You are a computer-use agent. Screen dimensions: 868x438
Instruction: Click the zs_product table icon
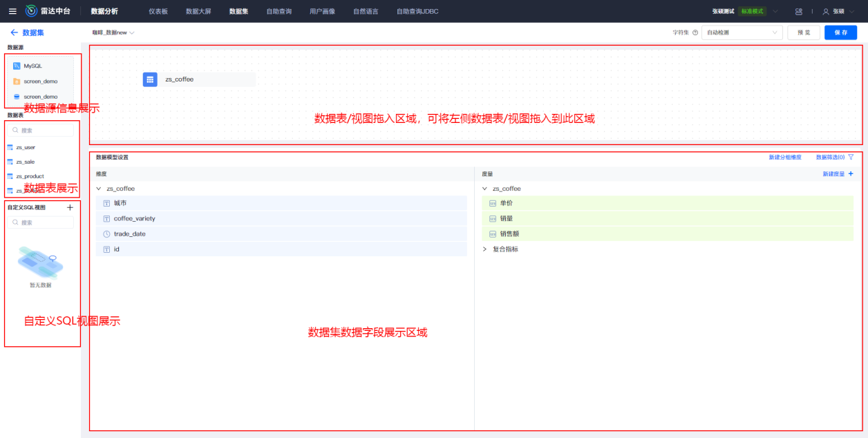10,176
